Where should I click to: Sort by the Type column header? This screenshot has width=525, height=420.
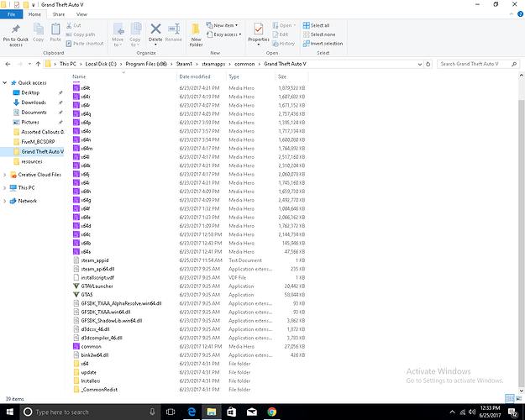click(250, 76)
